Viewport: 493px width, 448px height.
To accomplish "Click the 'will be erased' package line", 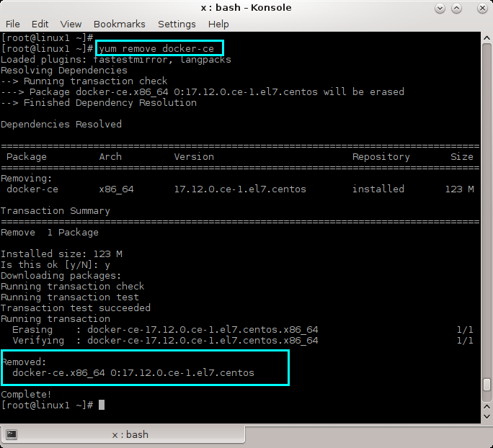I will coord(203,92).
